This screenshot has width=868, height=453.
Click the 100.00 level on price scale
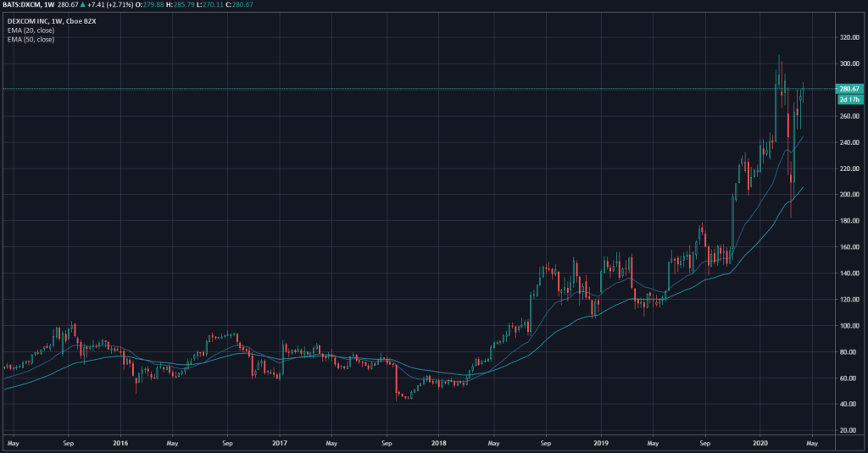point(849,326)
